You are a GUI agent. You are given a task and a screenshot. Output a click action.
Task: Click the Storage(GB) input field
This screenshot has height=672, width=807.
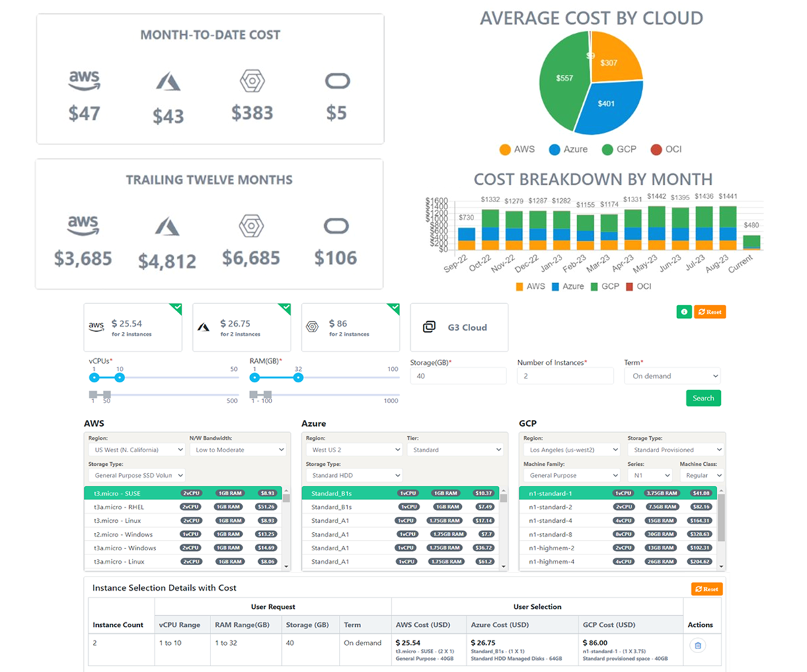tap(458, 376)
